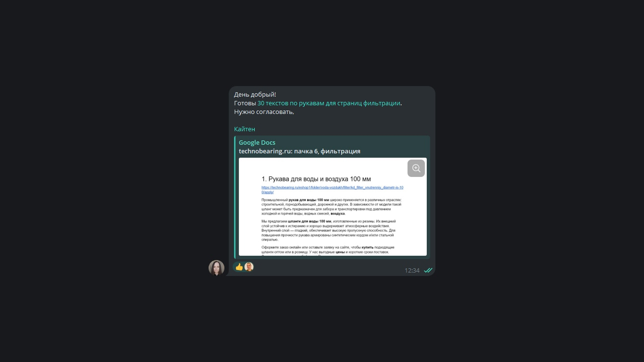644x362 pixels.
Task: Click the double-check read receipt icon
Action: [x=428, y=270]
